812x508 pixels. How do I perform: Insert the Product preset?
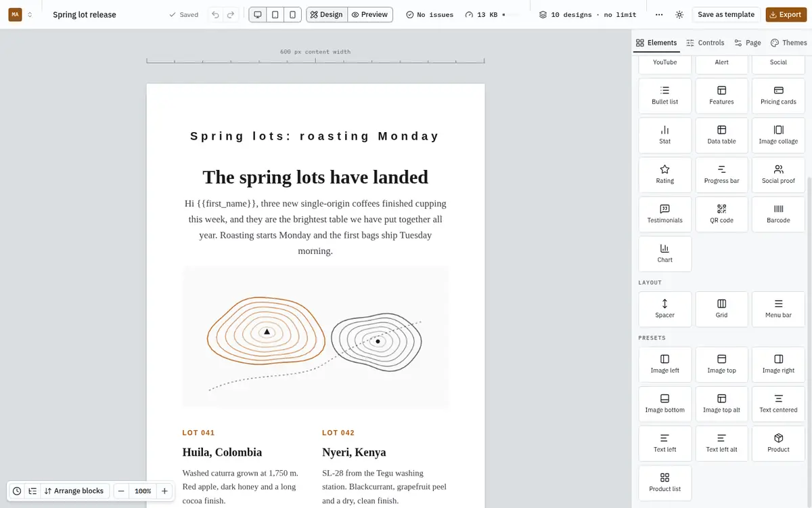(x=778, y=443)
